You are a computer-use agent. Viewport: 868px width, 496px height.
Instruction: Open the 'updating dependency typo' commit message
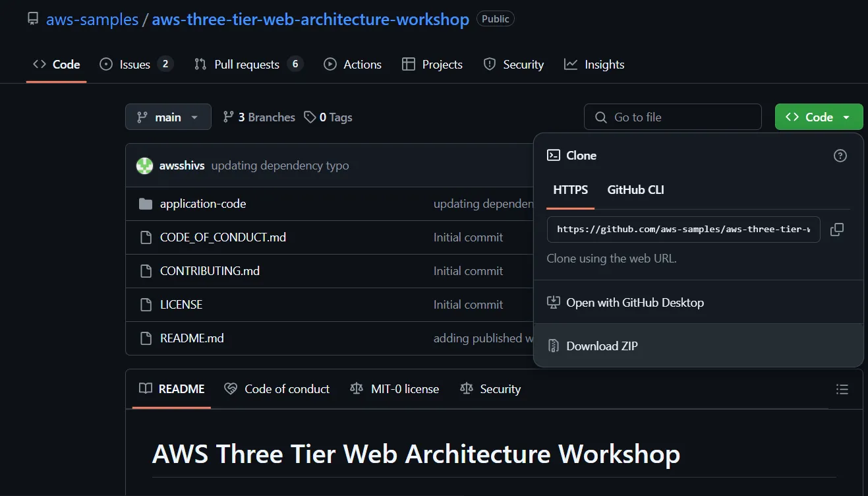280,166
